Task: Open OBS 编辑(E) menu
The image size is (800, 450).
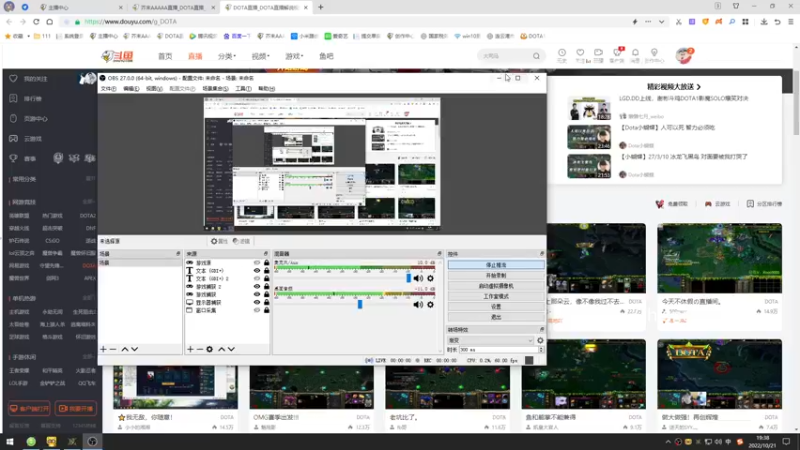Action: (x=131, y=89)
